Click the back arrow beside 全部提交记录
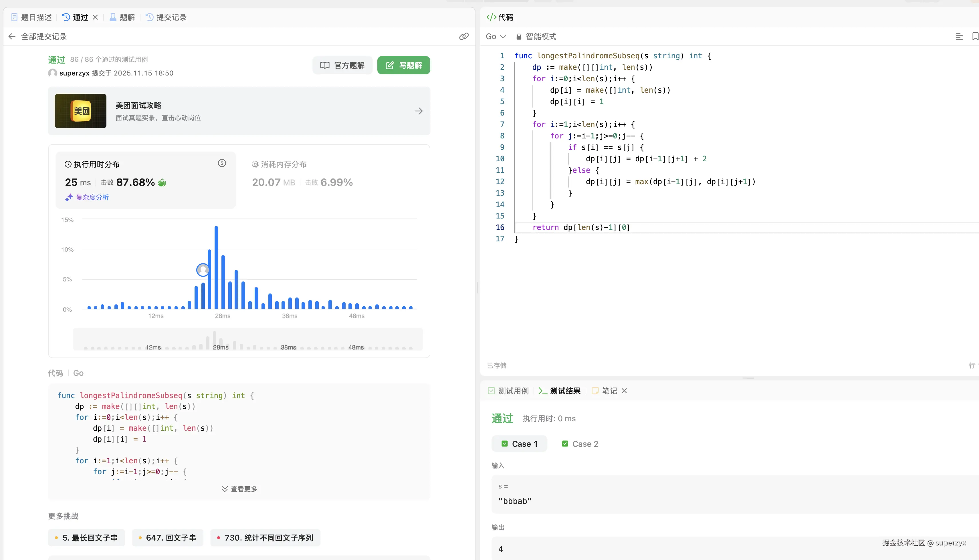979x560 pixels. (12, 37)
